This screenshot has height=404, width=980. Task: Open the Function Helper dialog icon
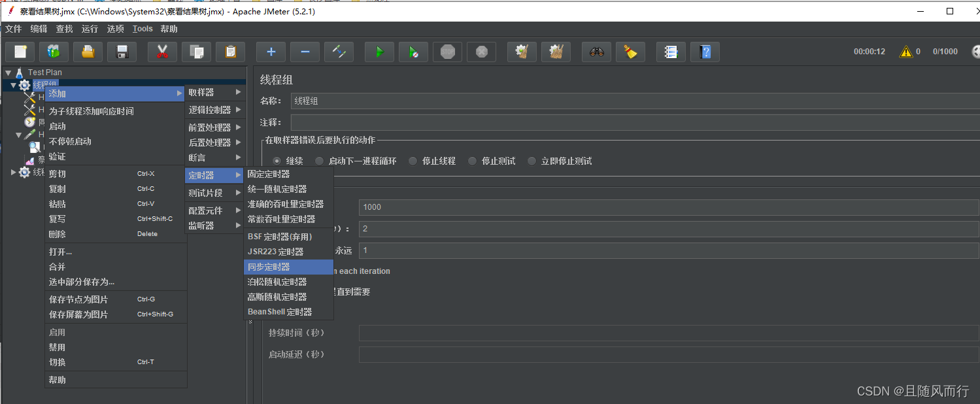point(671,52)
